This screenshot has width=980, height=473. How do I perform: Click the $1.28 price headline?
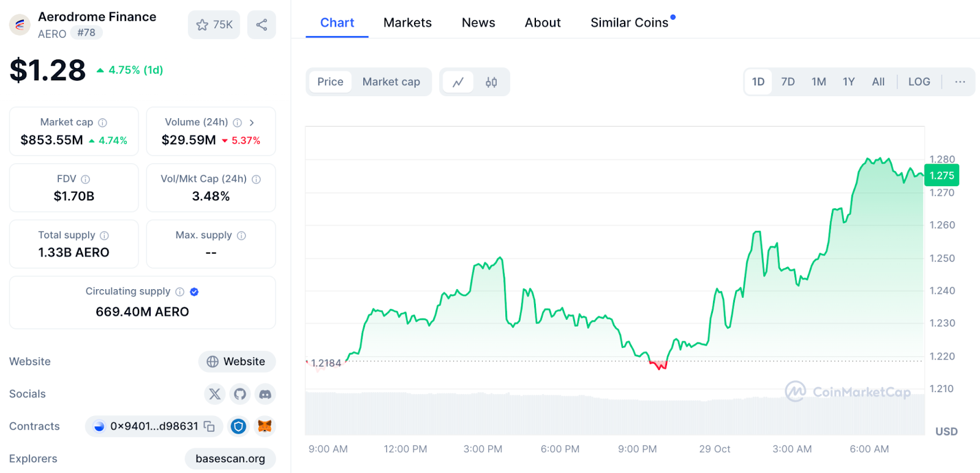(x=48, y=70)
